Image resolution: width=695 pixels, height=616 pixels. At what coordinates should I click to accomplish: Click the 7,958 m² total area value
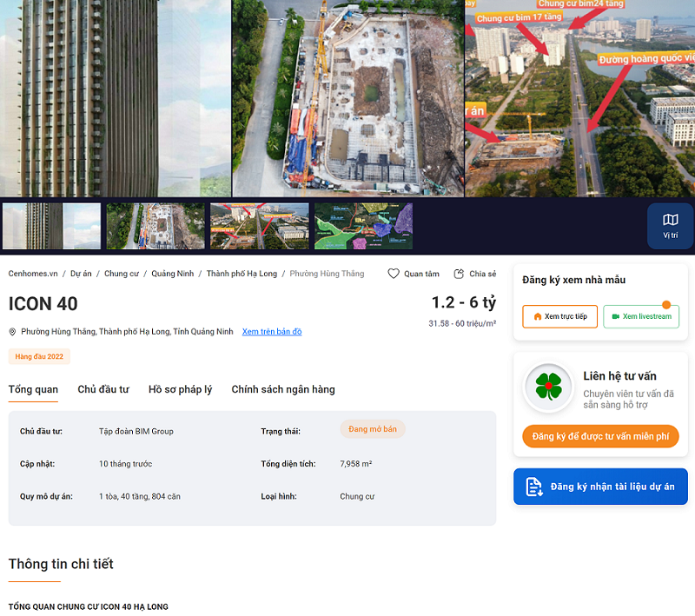click(356, 464)
